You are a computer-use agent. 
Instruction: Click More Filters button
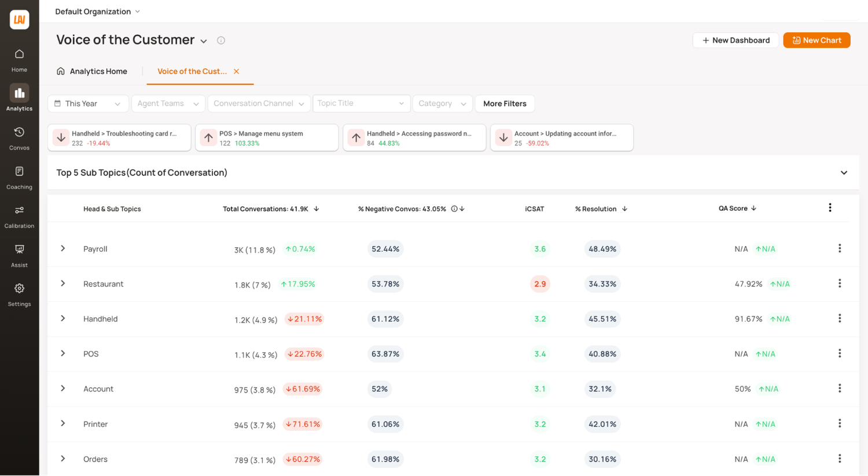[x=505, y=104]
